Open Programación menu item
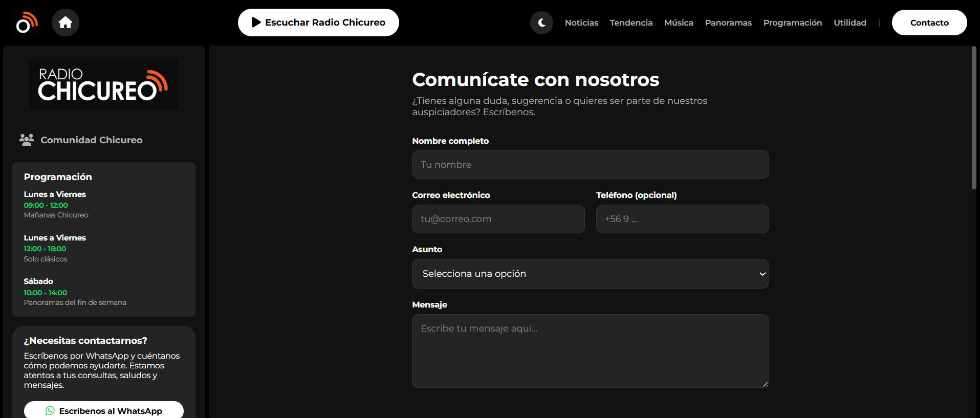The image size is (980, 418). coord(793,23)
